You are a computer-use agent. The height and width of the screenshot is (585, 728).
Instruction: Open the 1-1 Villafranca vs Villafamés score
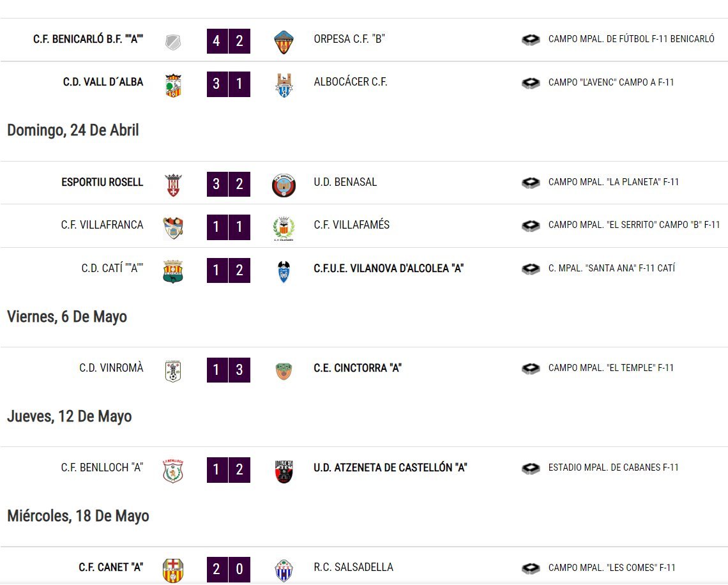click(229, 227)
